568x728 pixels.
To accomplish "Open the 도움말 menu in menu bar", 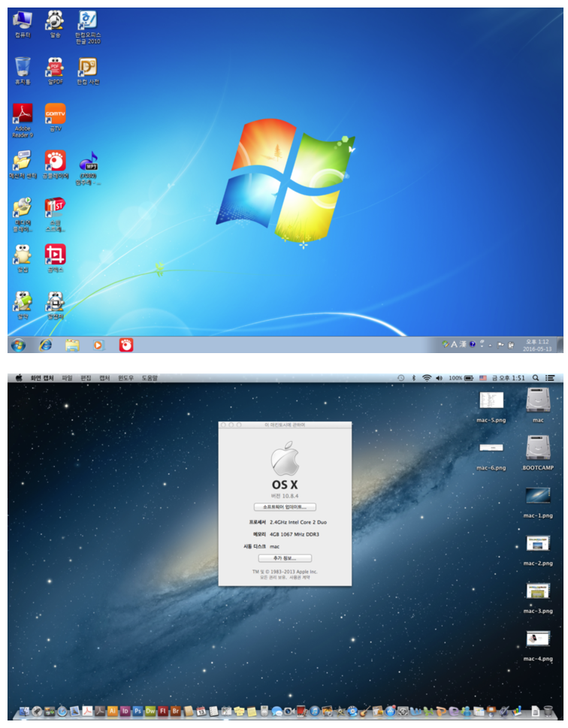I will [x=150, y=378].
